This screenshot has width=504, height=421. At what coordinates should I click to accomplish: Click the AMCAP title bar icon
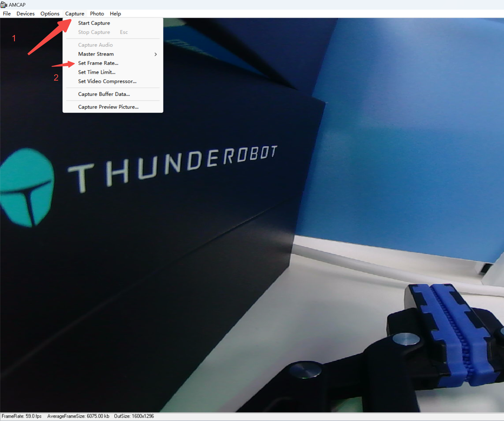pos(4,5)
